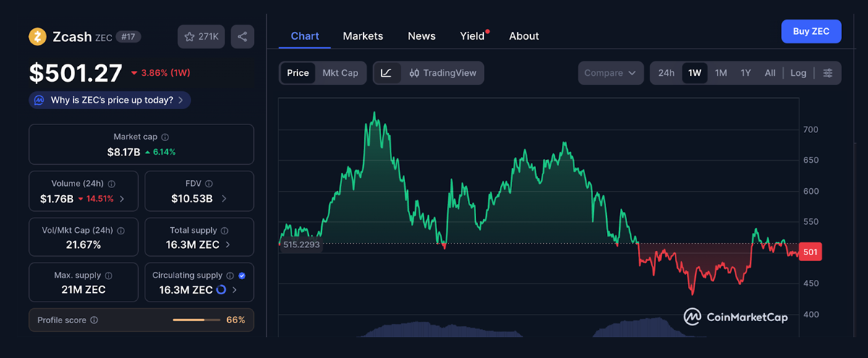
Task: Click the $8.17B market cap value
Action: tap(123, 152)
